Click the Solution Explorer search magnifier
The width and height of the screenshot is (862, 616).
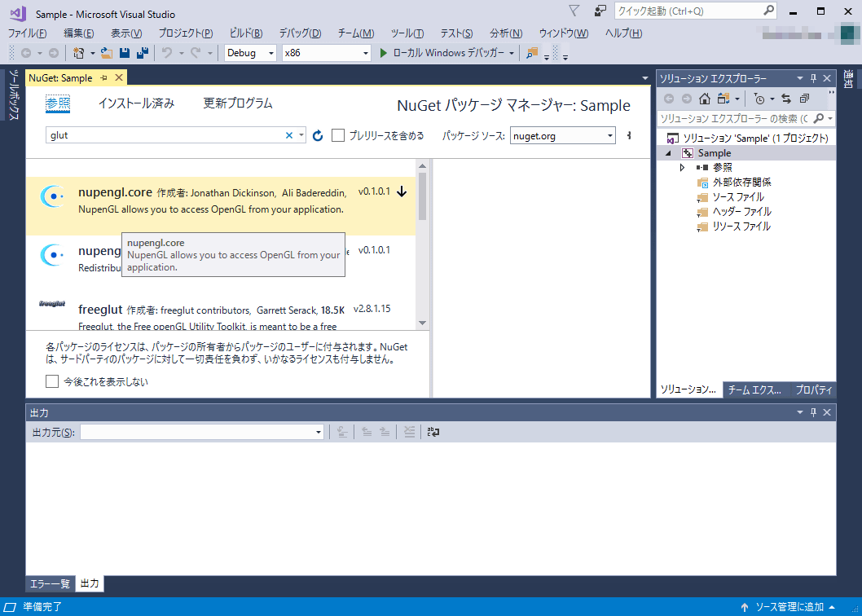tap(819, 118)
